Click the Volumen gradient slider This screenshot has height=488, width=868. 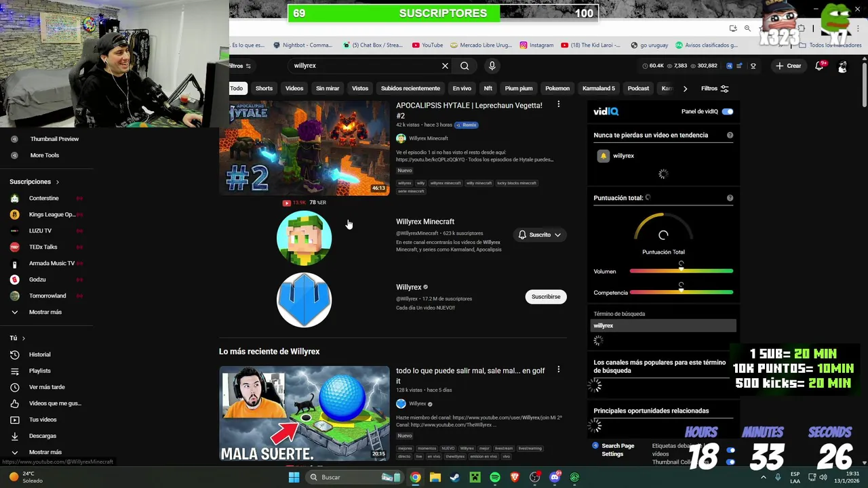(681, 271)
